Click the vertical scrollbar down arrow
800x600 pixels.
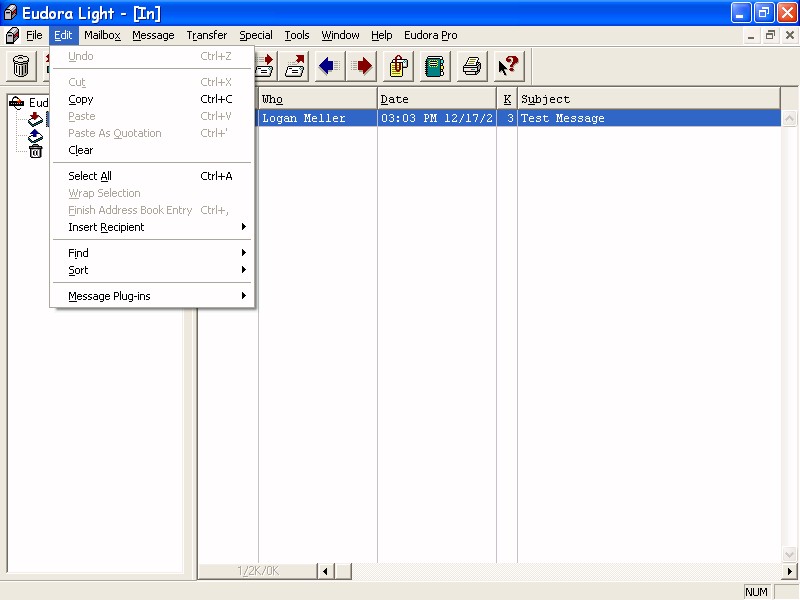(789, 555)
